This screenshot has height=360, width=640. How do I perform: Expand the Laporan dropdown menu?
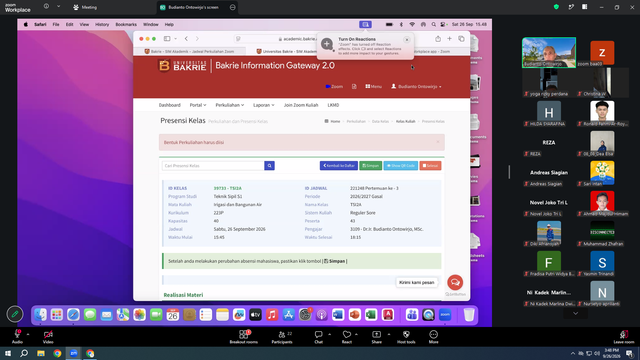[x=264, y=105]
